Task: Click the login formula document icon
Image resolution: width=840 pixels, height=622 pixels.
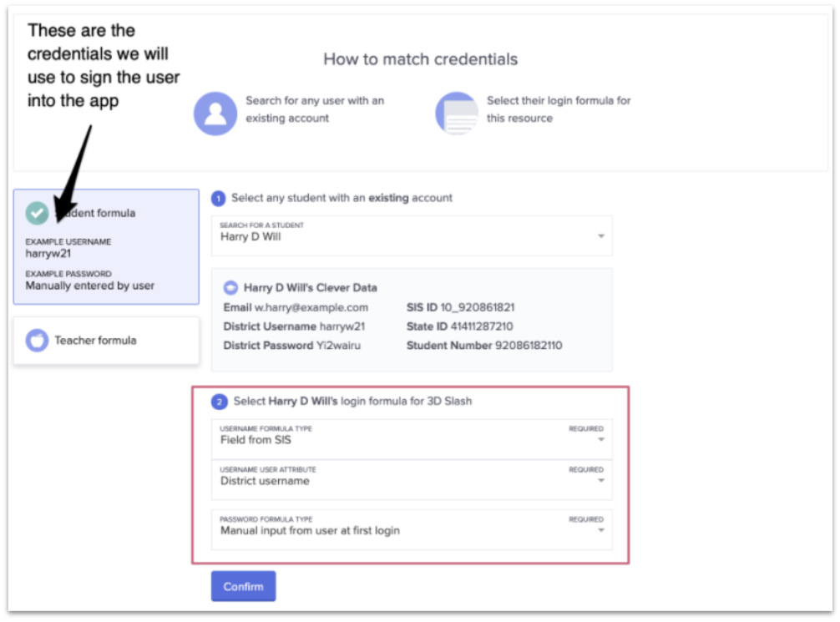Action: point(457,114)
